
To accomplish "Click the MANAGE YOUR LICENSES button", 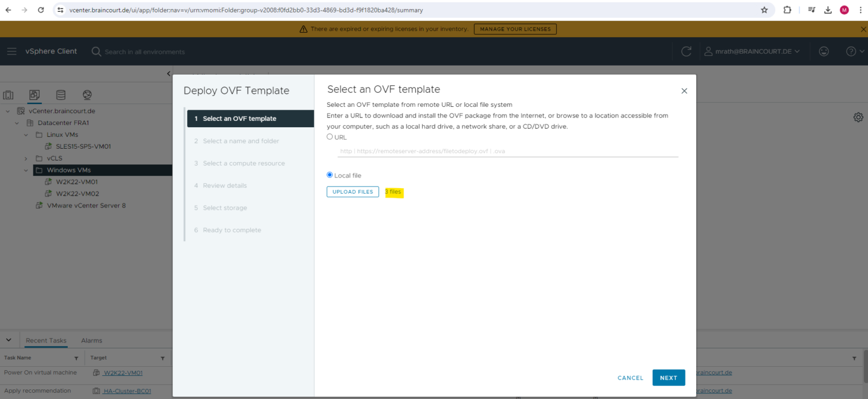I will [515, 29].
